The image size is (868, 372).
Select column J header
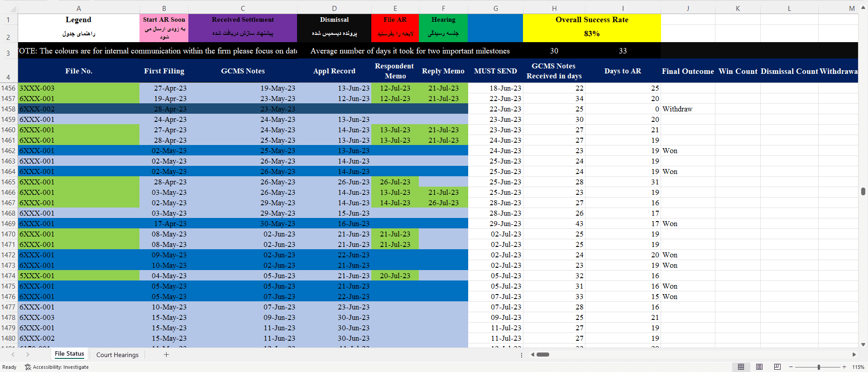click(688, 9)
